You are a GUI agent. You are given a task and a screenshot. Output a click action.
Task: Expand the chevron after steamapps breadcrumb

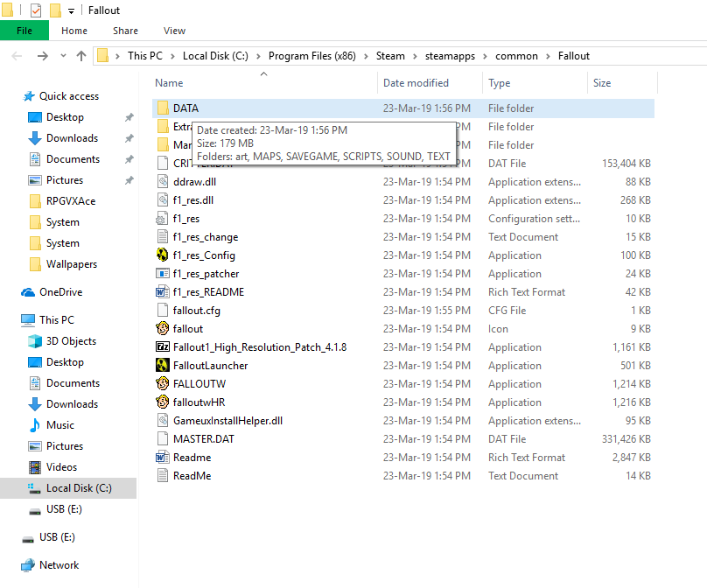[x=485, y=56]
